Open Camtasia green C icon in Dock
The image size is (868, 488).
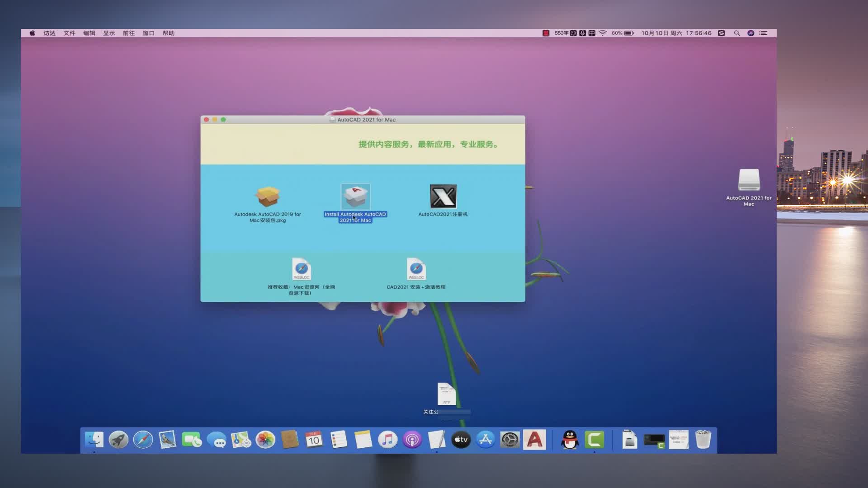(x=594, y=440)
